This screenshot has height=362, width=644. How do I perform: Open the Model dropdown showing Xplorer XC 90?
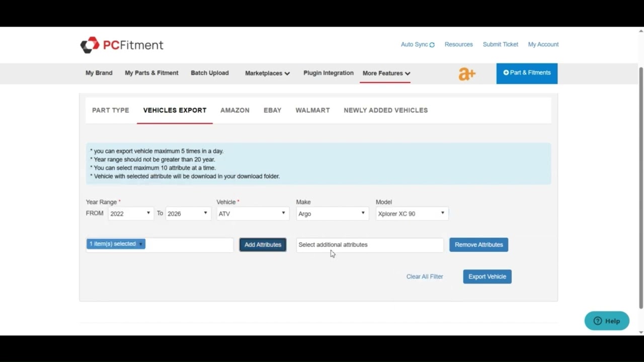412,214
